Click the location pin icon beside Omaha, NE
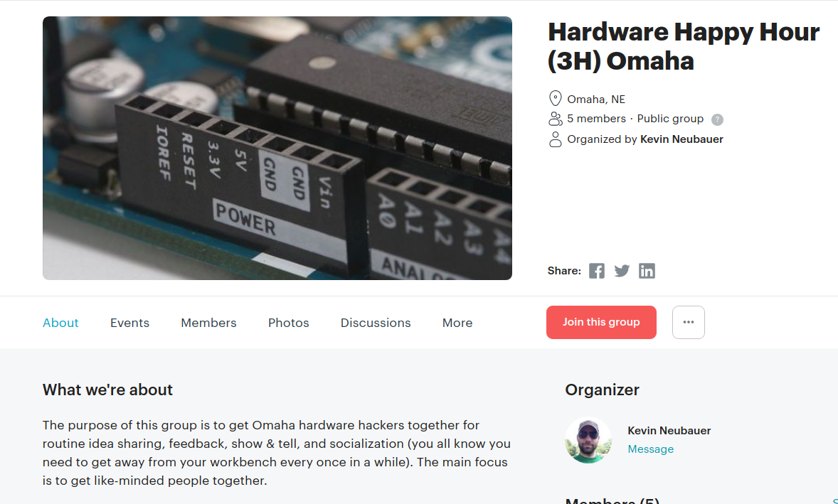This screenshot has height=504, width=838. coord(556,99)
